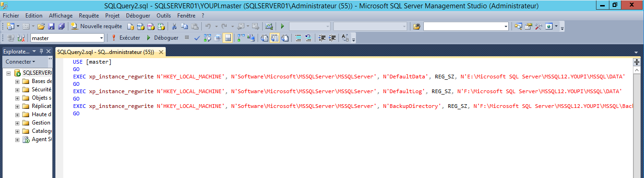Click the New Project icon
The height and width of the screenshot is (178, 644).
coord(11,26)
